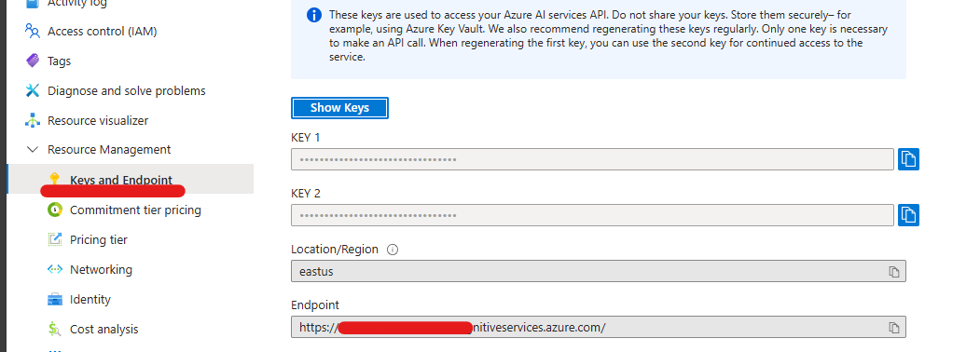Click the Commitment tier pricing icon

coord(55,210)
